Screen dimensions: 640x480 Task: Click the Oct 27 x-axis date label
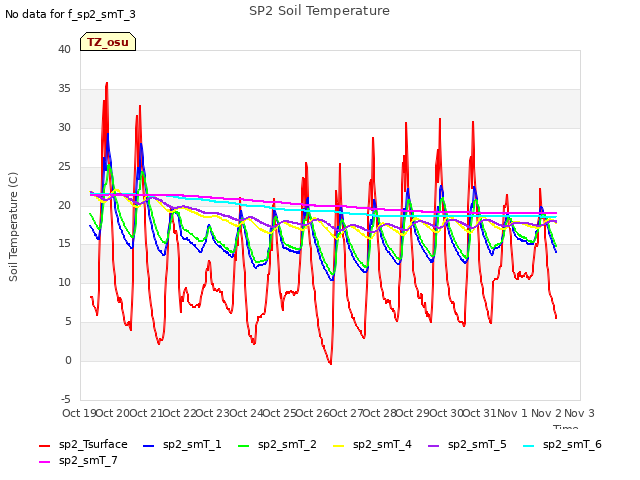tap(346, 413)
